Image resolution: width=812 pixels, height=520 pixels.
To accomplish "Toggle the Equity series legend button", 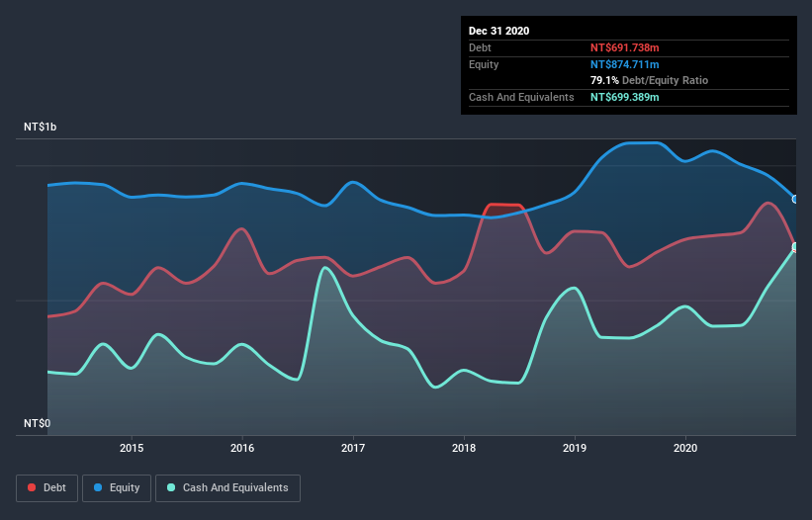I will pos(117,488).
